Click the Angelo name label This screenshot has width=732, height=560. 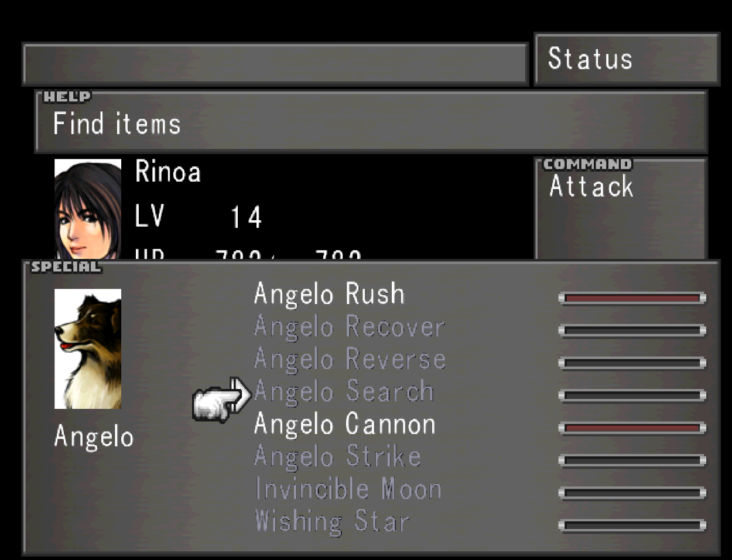click(x=94, y=437)
